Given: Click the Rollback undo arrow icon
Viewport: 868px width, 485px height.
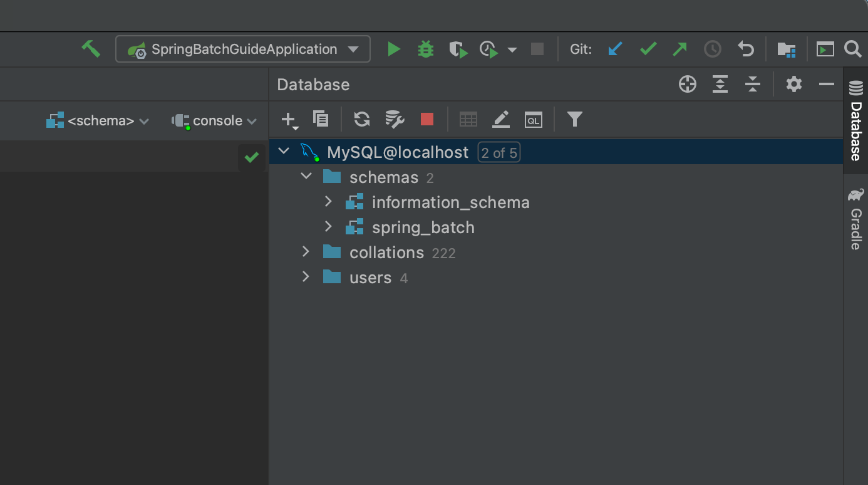Looking at the screenshot, I should tap(745, 49).
